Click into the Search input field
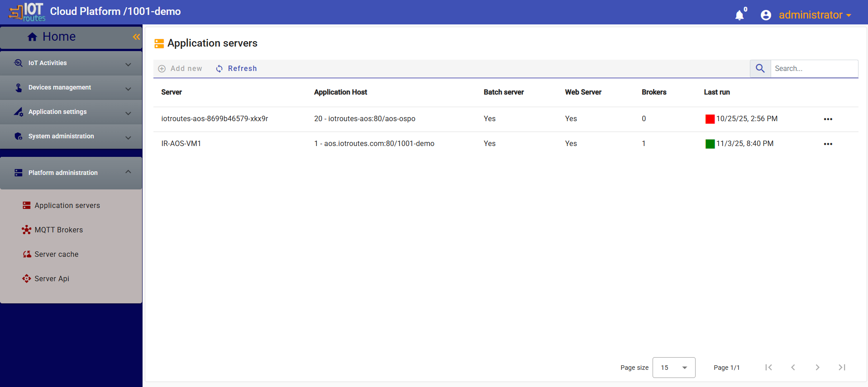This screenshot has width=868, height=387. tap(813, 68)
